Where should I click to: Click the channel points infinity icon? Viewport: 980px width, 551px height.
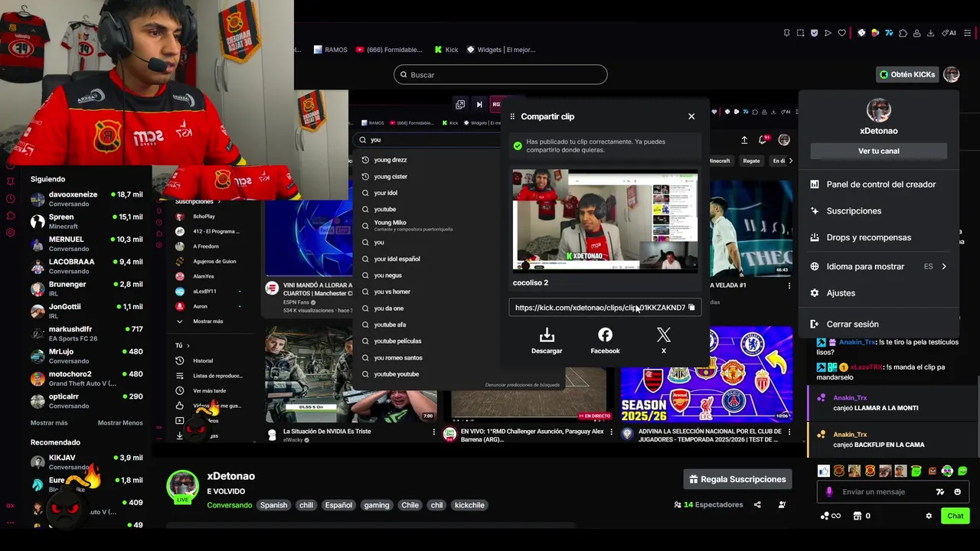tap(830, 516)
